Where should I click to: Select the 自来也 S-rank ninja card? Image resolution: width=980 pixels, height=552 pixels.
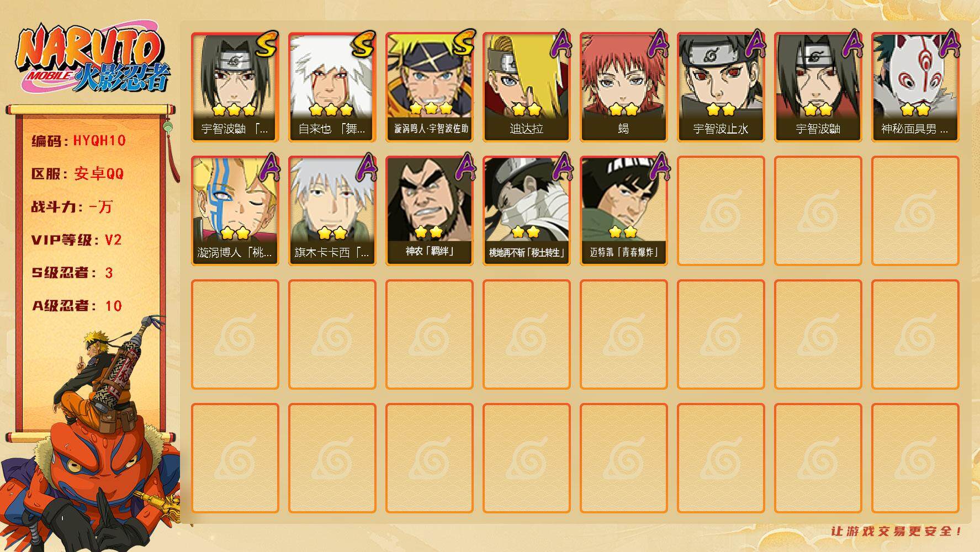pos(332,87)
